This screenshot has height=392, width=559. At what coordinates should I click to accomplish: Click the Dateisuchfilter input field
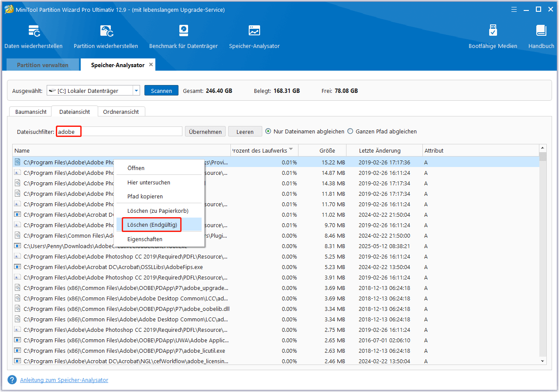point(119,131)
